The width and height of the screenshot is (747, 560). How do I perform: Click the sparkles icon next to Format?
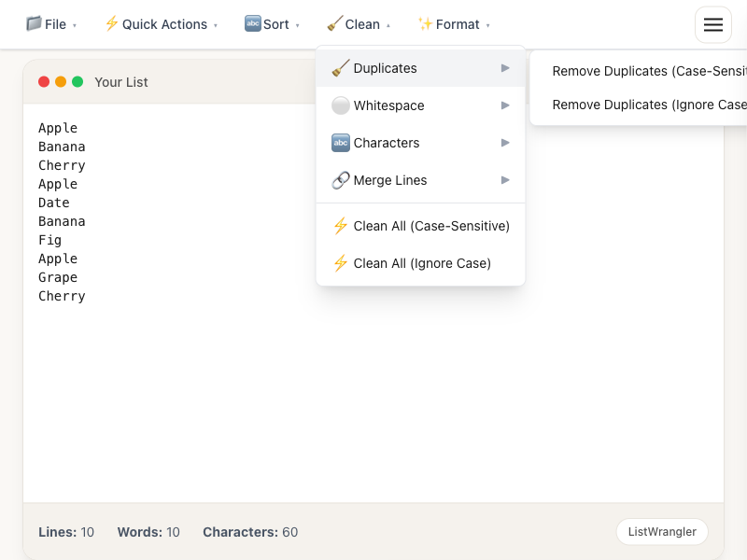coord(426,24)
